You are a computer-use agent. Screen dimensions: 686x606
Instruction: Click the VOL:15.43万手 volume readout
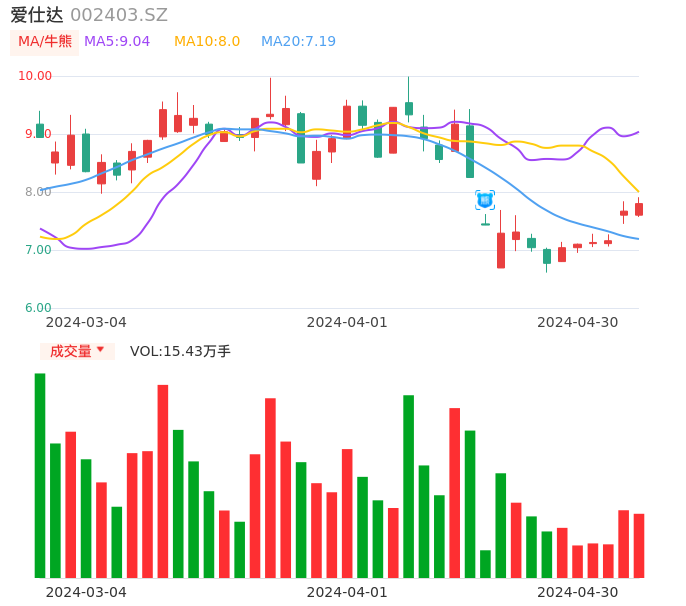click(x=180, y=351)
